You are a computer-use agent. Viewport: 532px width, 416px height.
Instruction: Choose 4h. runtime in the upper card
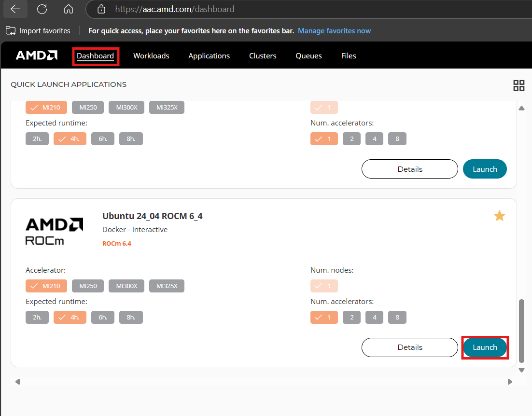pyautogui.click(x=70, y=139)
